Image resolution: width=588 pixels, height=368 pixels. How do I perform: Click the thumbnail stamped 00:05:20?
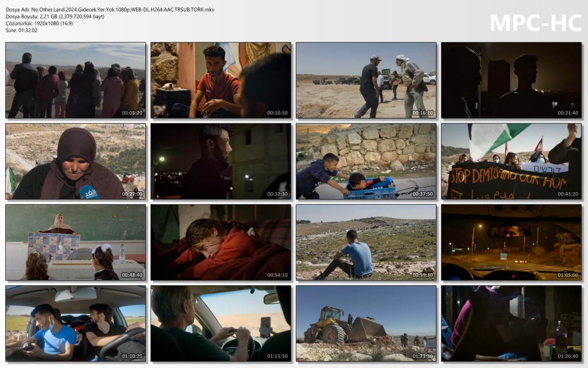[75, 80]
